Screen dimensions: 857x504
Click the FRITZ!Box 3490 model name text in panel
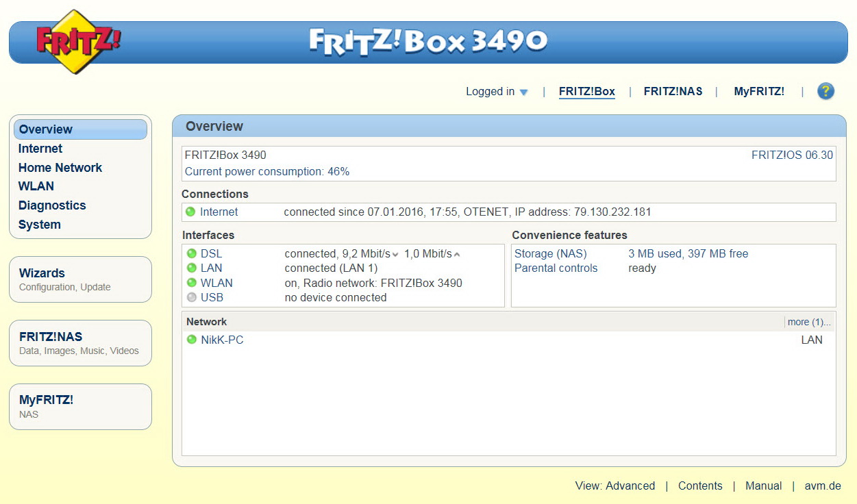(x=225, y=155)
